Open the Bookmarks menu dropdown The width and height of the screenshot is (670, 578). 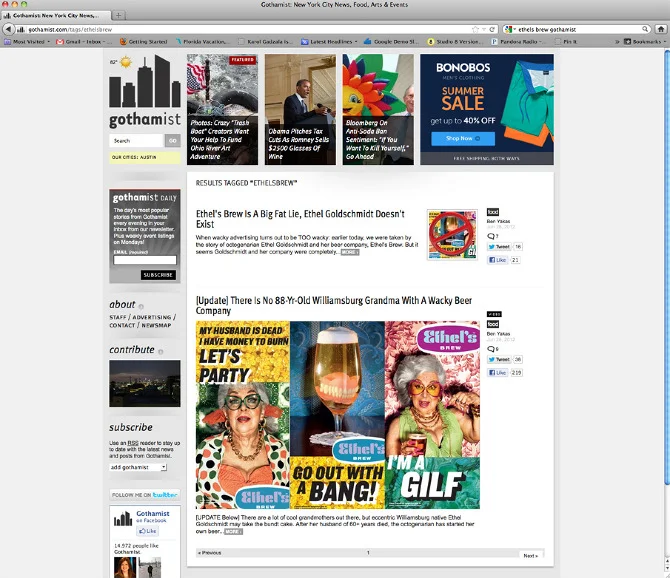click(x=645, y=41)
